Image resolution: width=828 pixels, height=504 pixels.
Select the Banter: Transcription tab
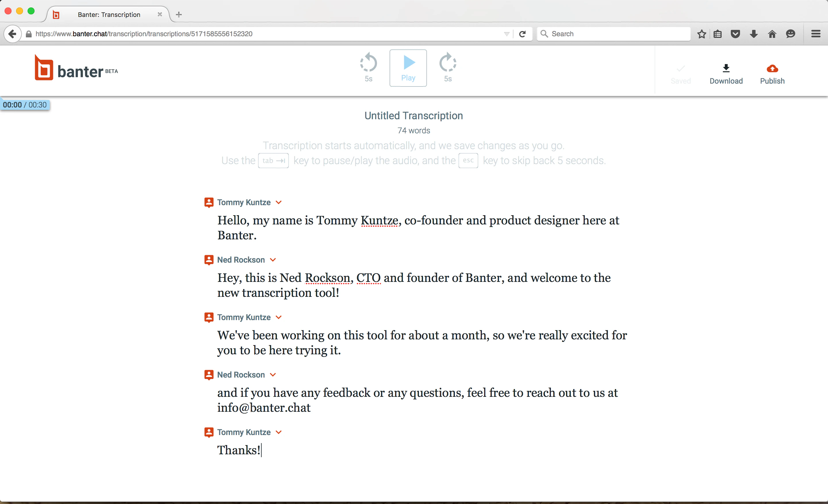pos(109,14)
